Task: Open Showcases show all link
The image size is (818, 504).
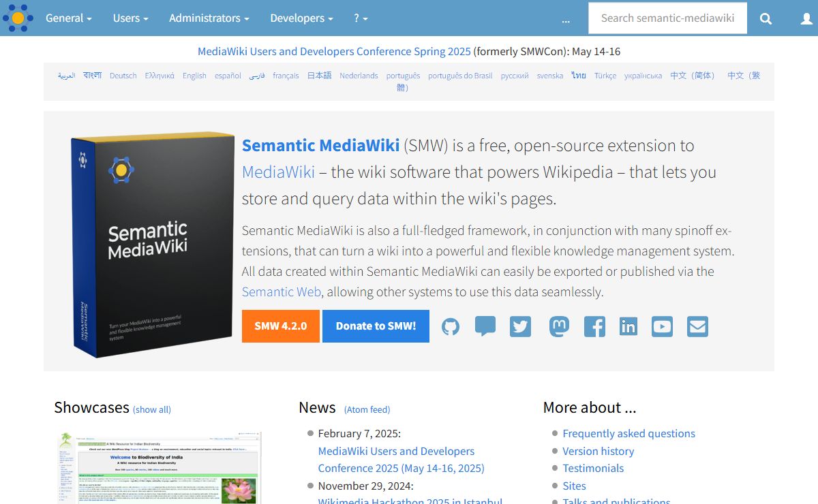Action: [x=152, y=409]
